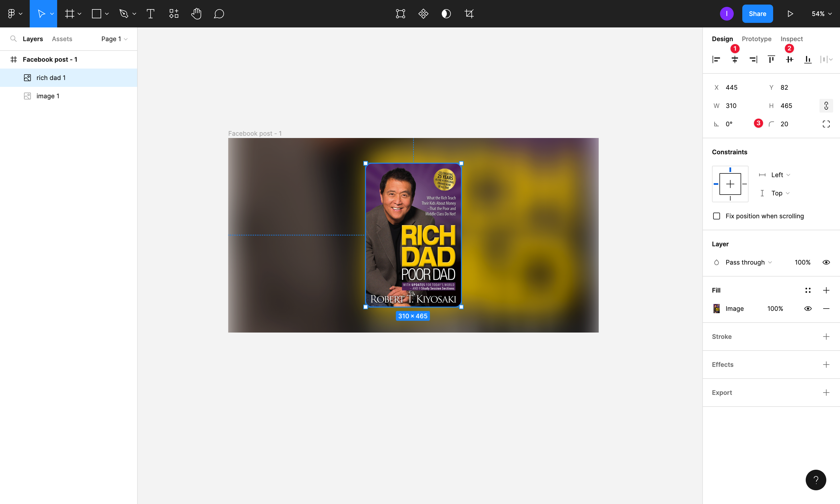840x504 pixels.
Task: Switch to the Inspect tab
Action: [x=791, y=39]
